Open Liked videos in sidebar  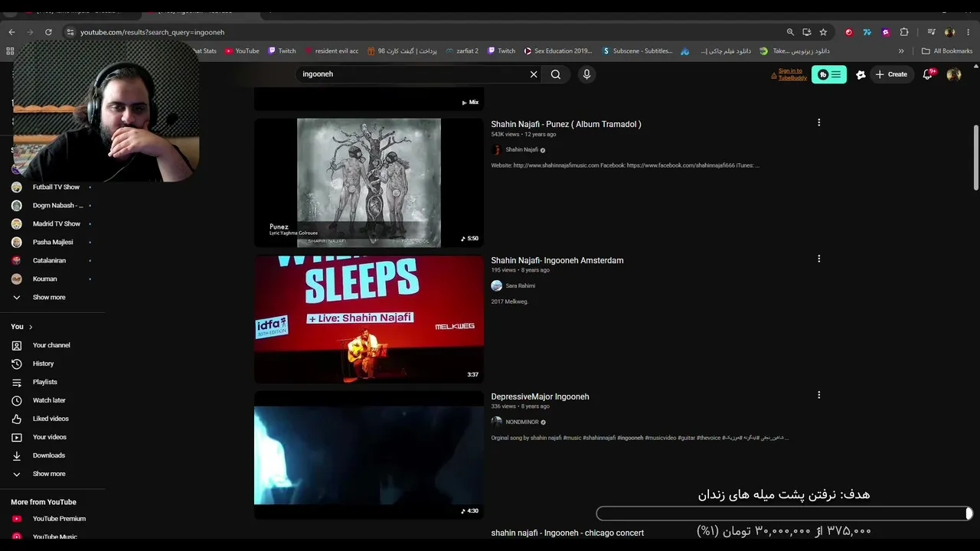[x=52, y=419]
